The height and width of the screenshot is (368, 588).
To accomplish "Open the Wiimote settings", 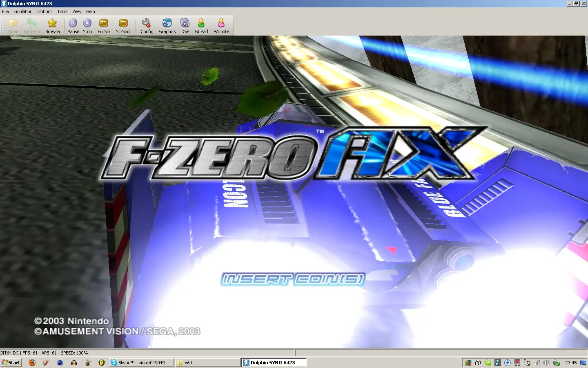I will click(221, 26).
